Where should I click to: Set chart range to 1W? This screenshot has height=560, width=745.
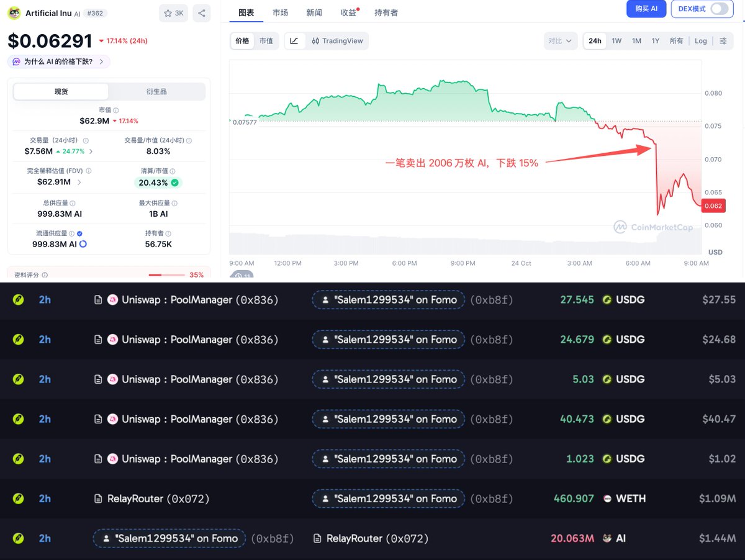tap(616, 41)
